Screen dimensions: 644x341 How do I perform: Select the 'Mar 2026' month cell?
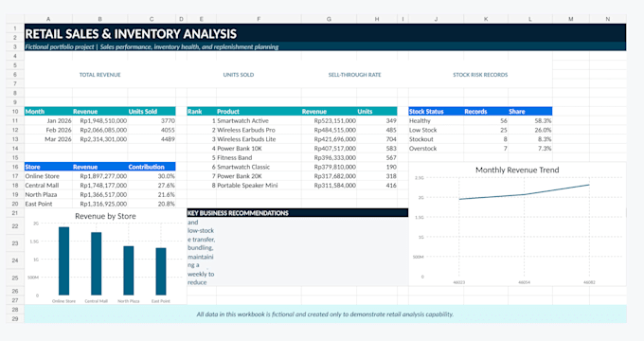click(48, 139)
